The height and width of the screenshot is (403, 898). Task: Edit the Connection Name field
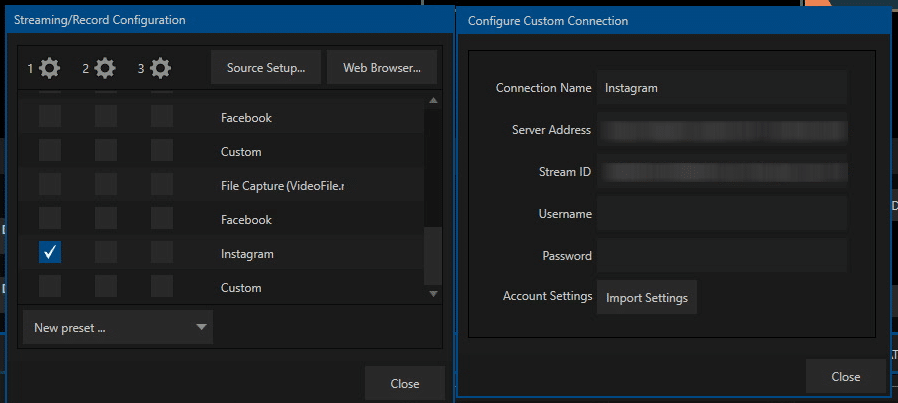click(x=721, y=88)
